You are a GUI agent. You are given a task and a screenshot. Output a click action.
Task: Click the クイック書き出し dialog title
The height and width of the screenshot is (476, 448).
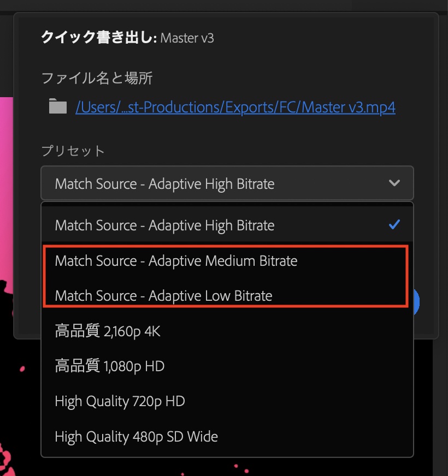[x=99, y=37]
